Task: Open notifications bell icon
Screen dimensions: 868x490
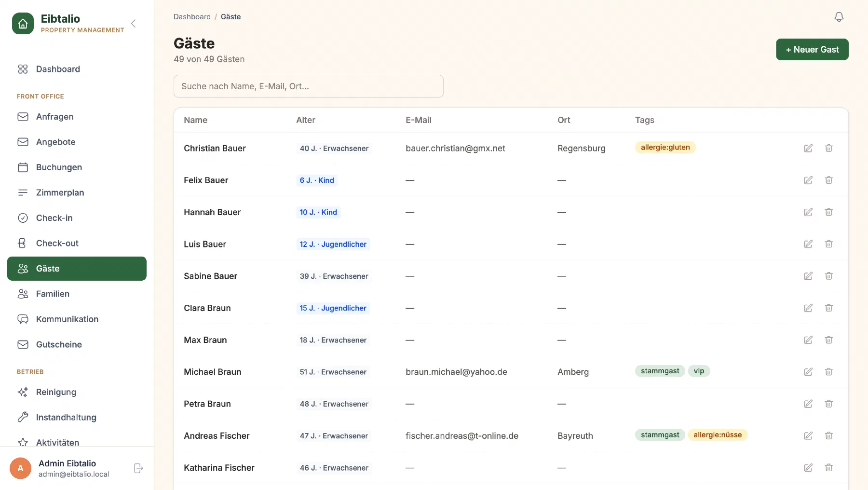Action: (839, 17)
